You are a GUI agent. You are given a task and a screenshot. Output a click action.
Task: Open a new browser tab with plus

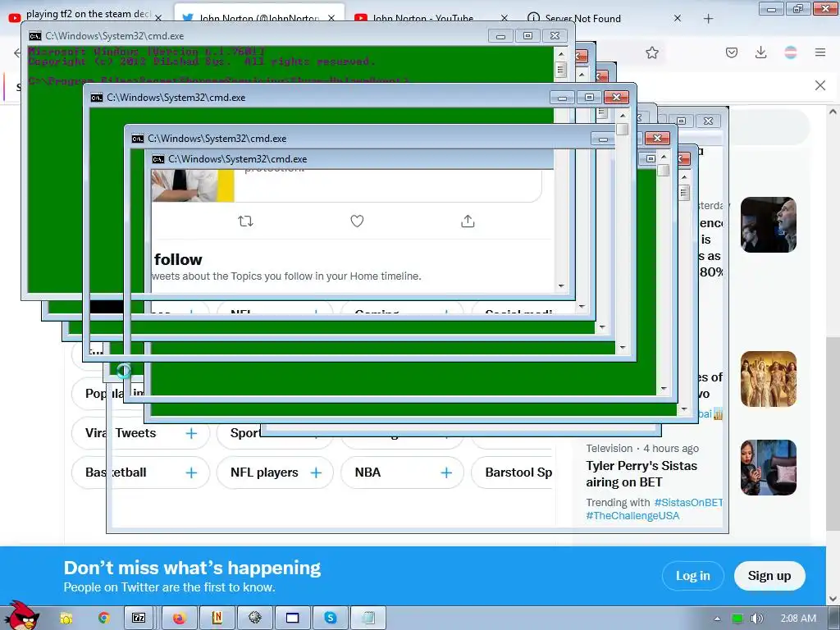point(708,19)
